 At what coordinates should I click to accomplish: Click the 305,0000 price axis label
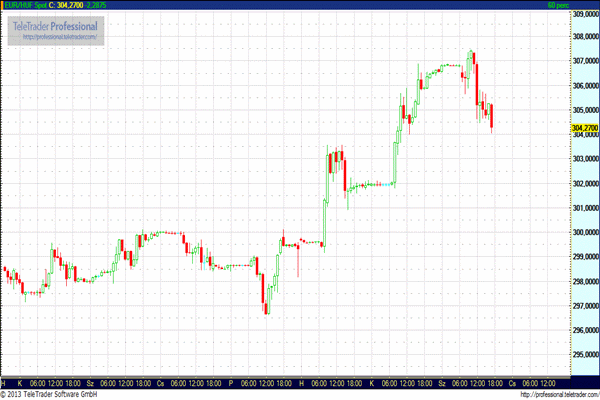point(584,110)
